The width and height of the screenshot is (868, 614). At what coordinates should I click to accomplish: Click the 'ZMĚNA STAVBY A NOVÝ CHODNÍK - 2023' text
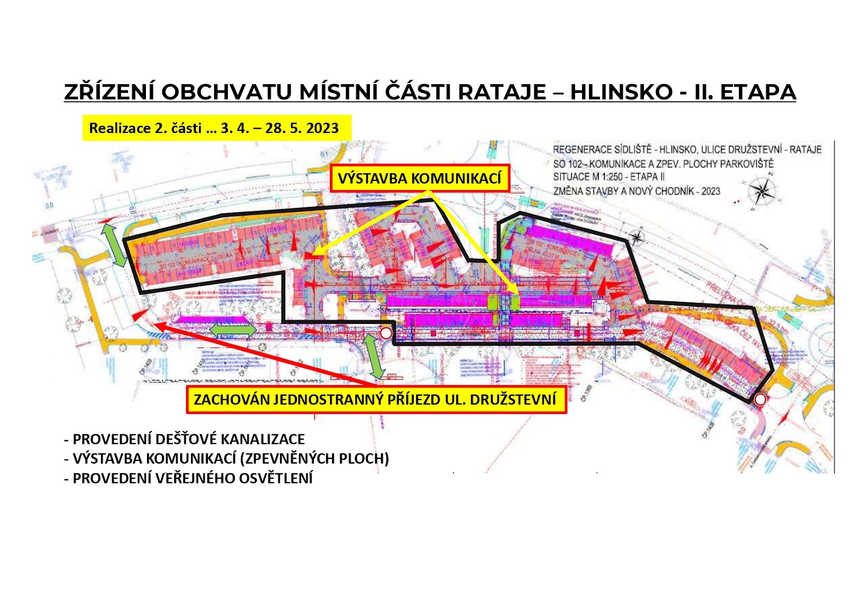[636, 191]
